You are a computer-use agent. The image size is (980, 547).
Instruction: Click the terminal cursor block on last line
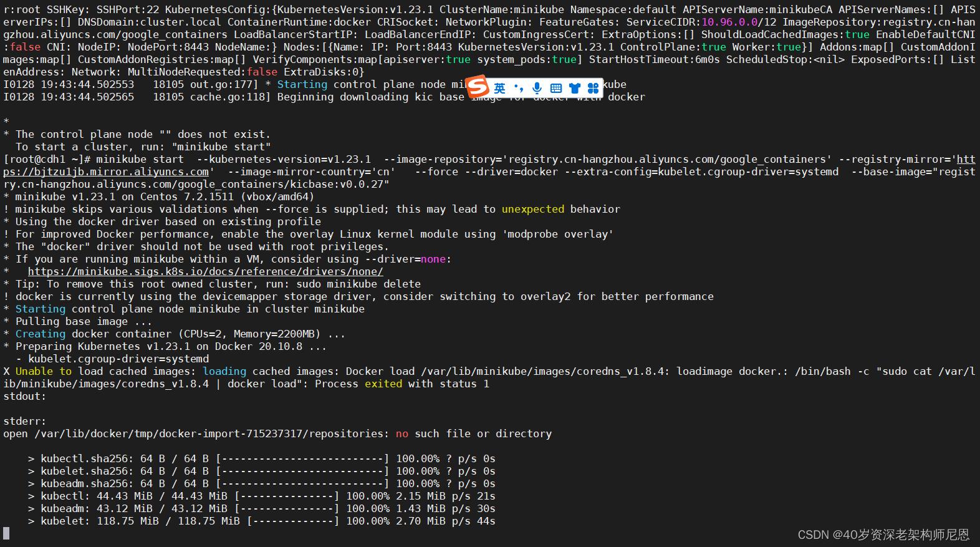click(x=6, y=533)
